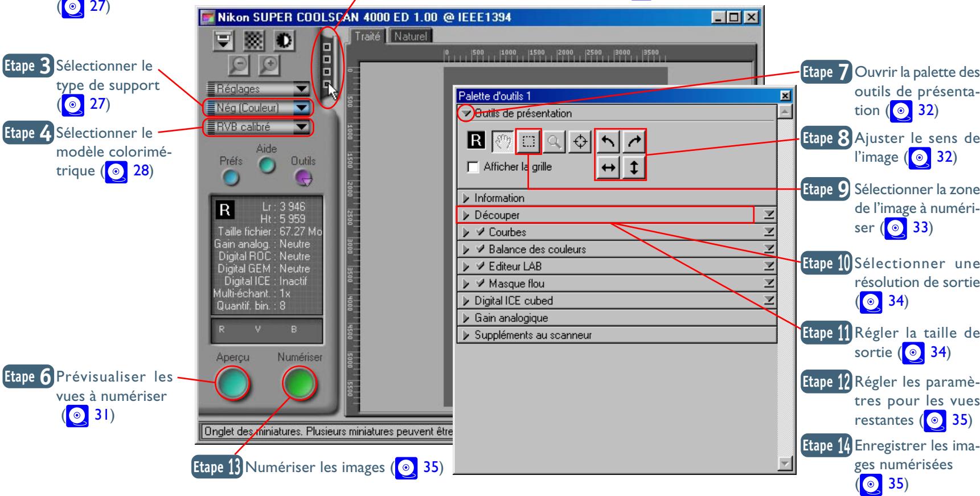980x496 pixels.
Task: Toggle the Balance des couleurs checkmark
Action: click(479, 249)
